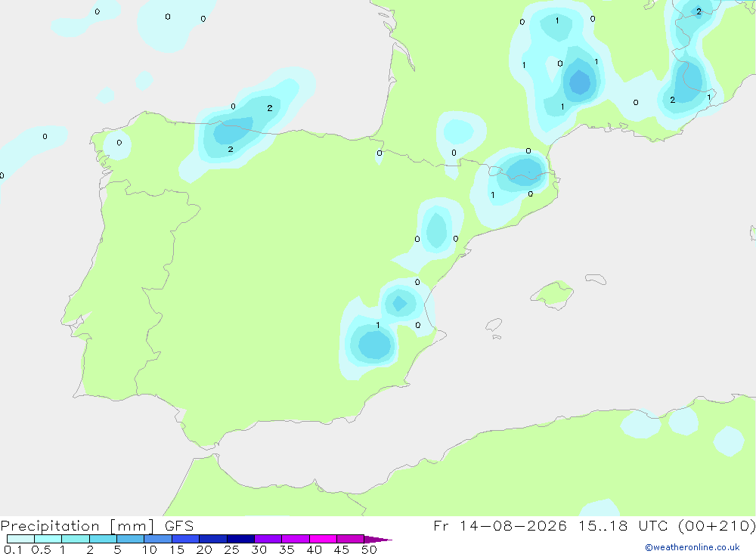This screenshot has width=756, height=554.
Task: Select the 40–45 mm magenta legend swatch
Action: [323, 539]
